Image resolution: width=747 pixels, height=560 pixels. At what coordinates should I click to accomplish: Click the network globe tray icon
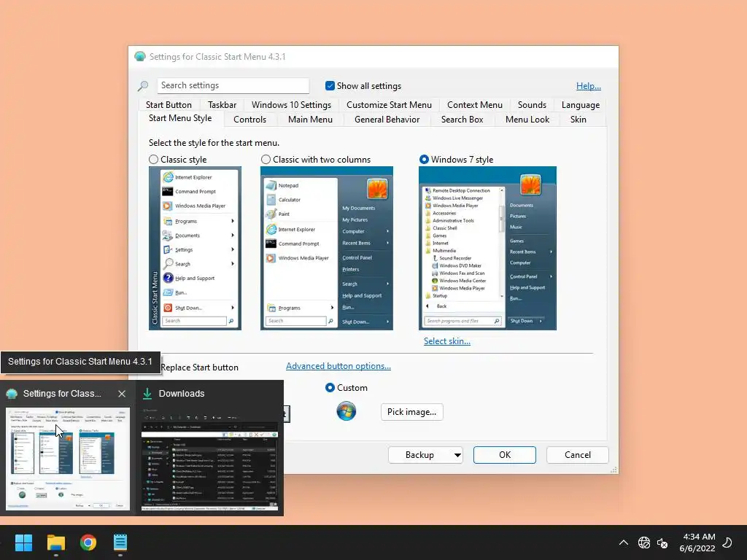(644, 542)
